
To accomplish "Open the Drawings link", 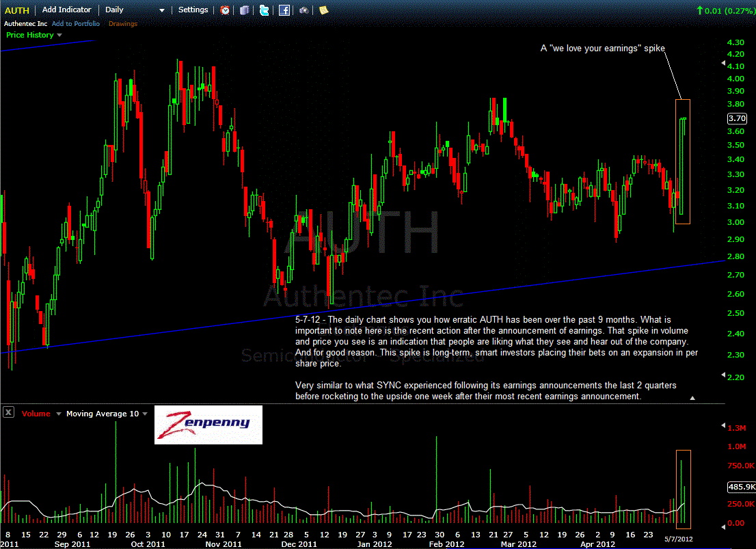I will pyautogui.click(x=123, y=24).
